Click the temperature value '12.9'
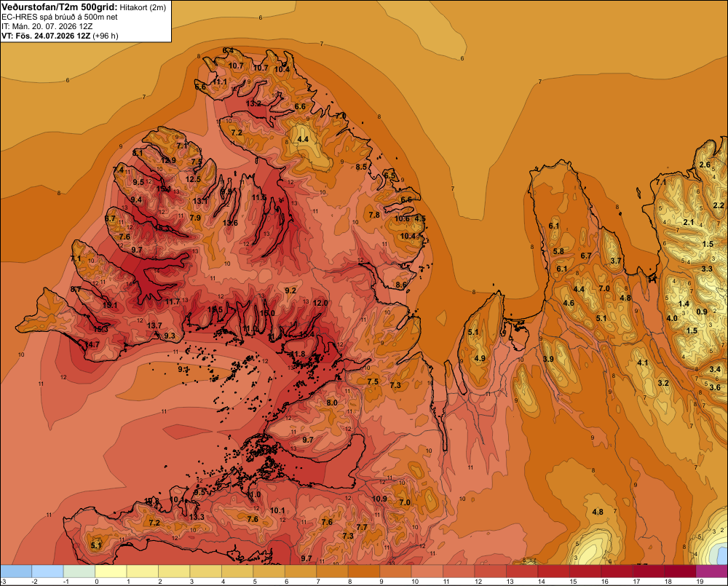Image resolution: width=728 pixels, height=586 pixels. tap(169, 161)
